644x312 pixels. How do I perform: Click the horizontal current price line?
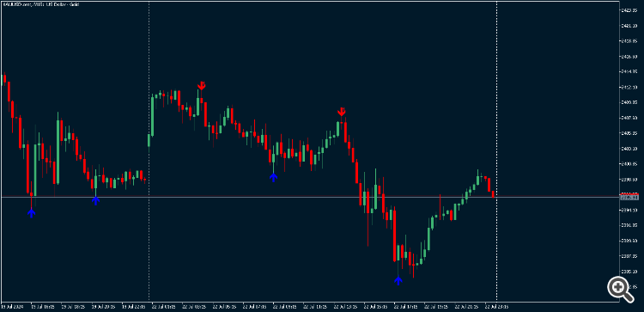[x=310, y=198]
